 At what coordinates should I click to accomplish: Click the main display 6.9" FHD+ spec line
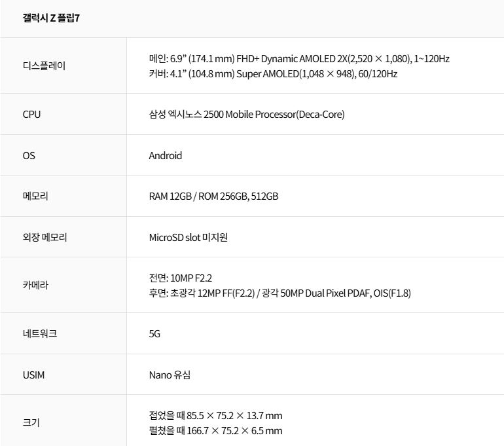click(299, 58)
